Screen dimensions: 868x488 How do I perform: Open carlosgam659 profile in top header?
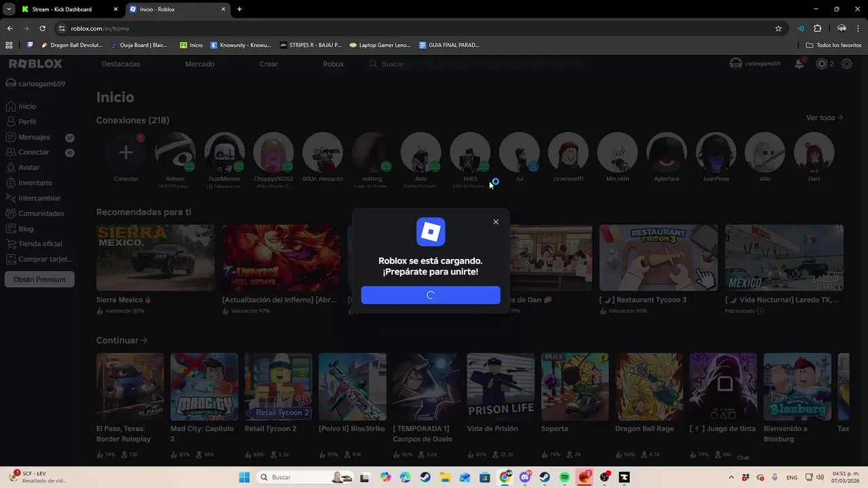pos(755,64)
